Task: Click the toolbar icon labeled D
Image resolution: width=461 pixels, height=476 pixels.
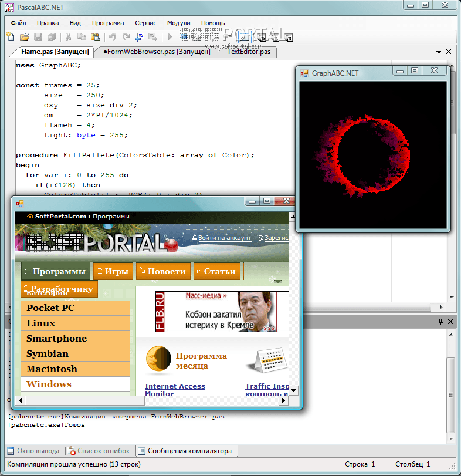Action: 262,38
